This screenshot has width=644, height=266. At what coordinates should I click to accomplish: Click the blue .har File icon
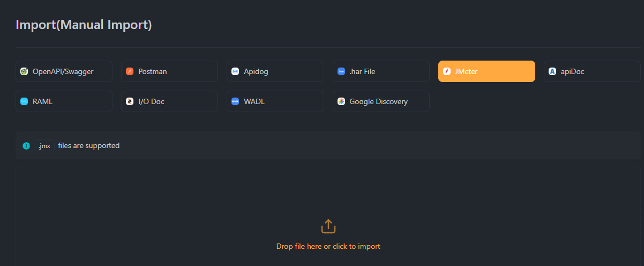341,71
